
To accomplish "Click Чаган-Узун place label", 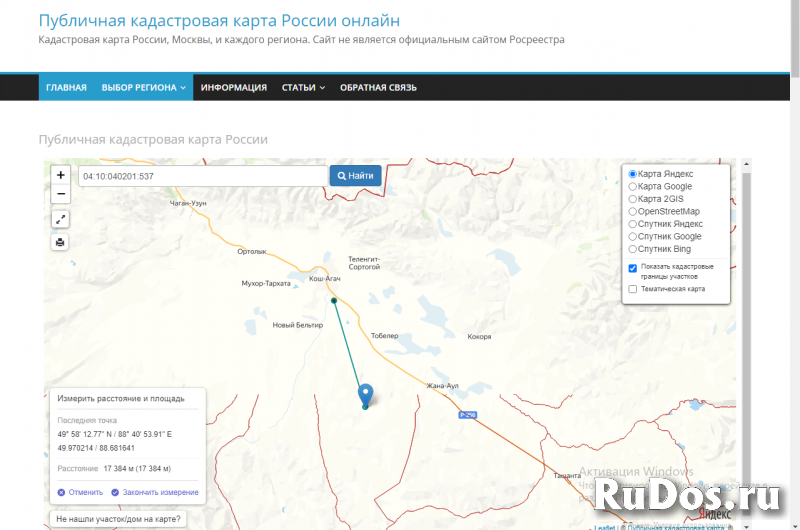I will (x=188, y=203).
